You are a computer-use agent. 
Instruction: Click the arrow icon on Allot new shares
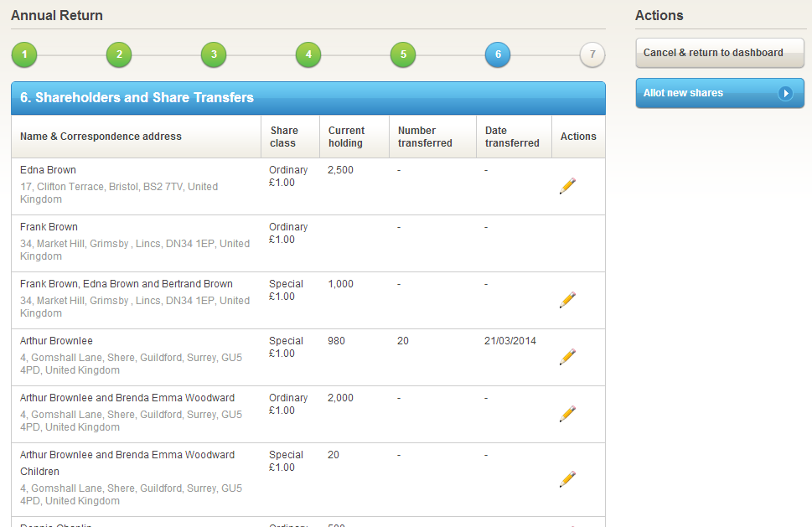[x=785, y=93]
